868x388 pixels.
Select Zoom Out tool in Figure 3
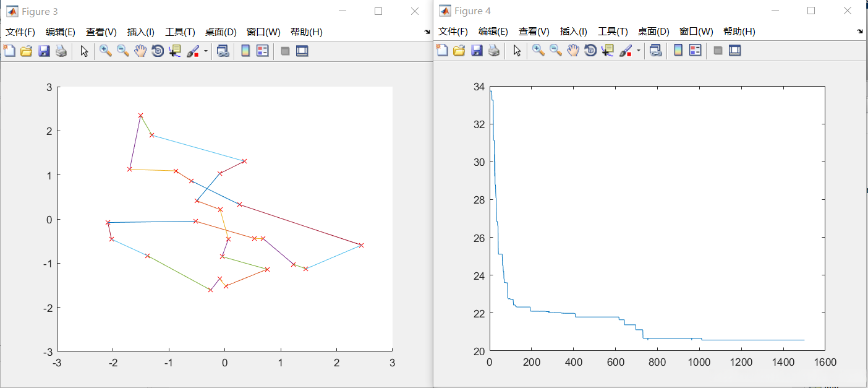pos(123,51)
